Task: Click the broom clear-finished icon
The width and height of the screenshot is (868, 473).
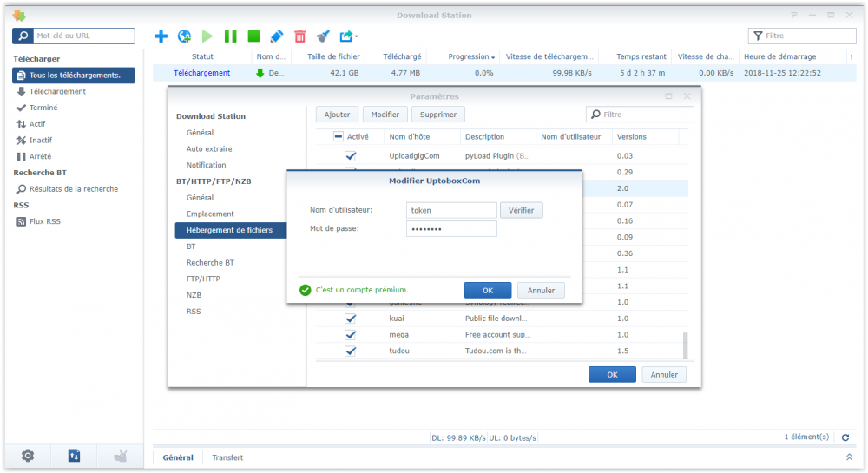Action: (x=323, y=36)
